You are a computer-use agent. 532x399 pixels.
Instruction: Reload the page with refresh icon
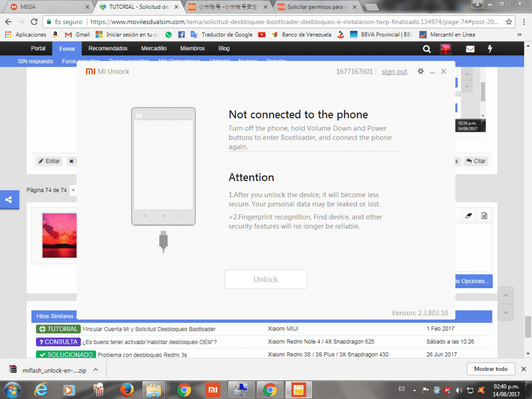pyautogui.click(x=34, y=22)
